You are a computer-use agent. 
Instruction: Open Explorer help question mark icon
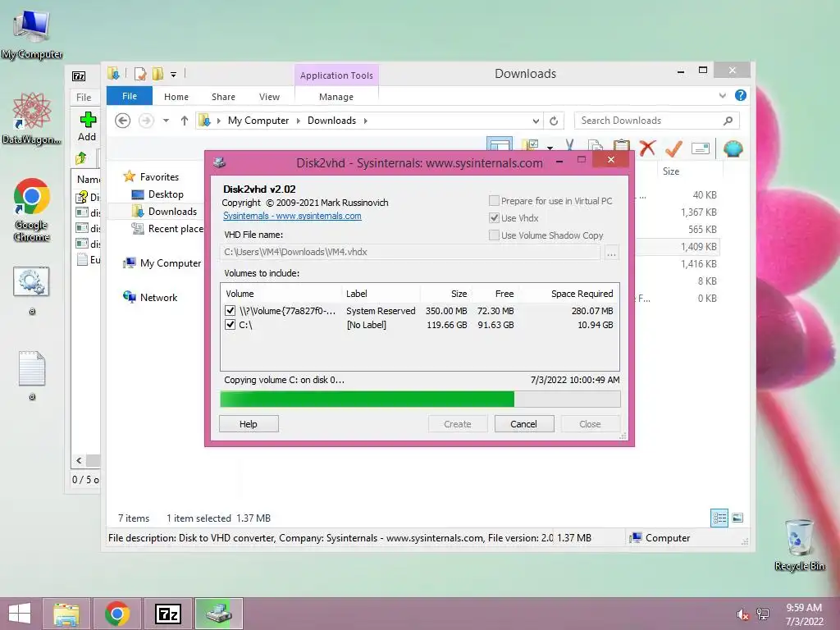741,95
